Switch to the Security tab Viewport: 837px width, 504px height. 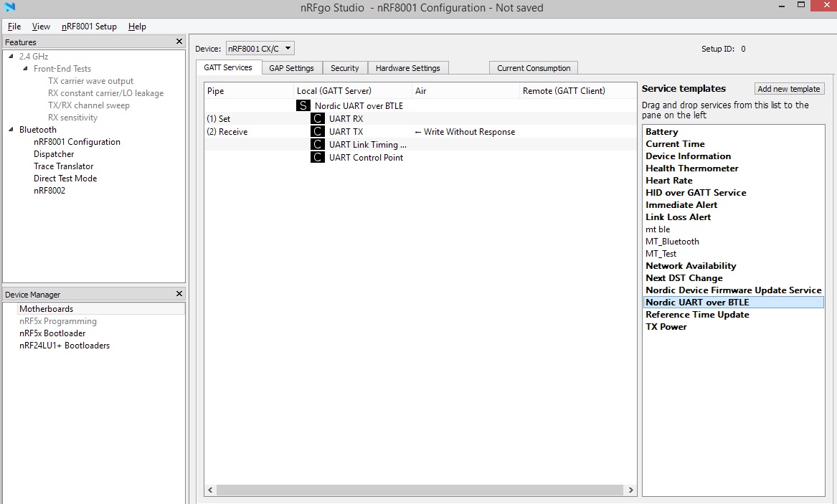coord(345,68)
